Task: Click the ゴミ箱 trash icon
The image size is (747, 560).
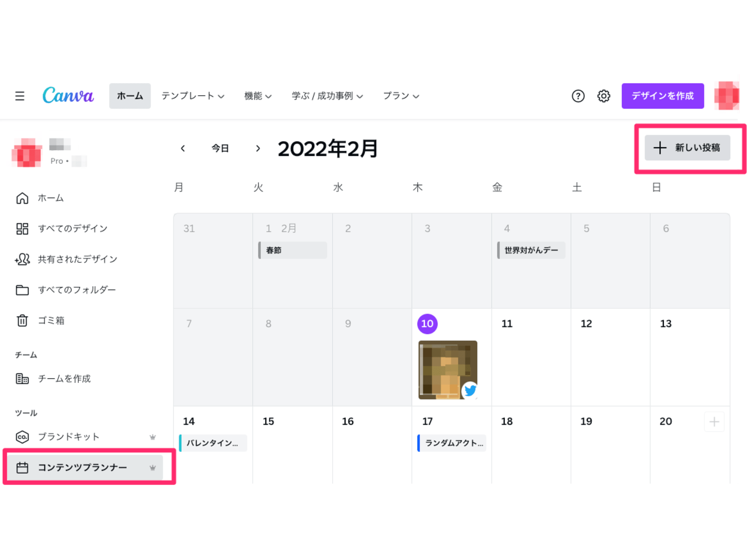Action: 22,320
